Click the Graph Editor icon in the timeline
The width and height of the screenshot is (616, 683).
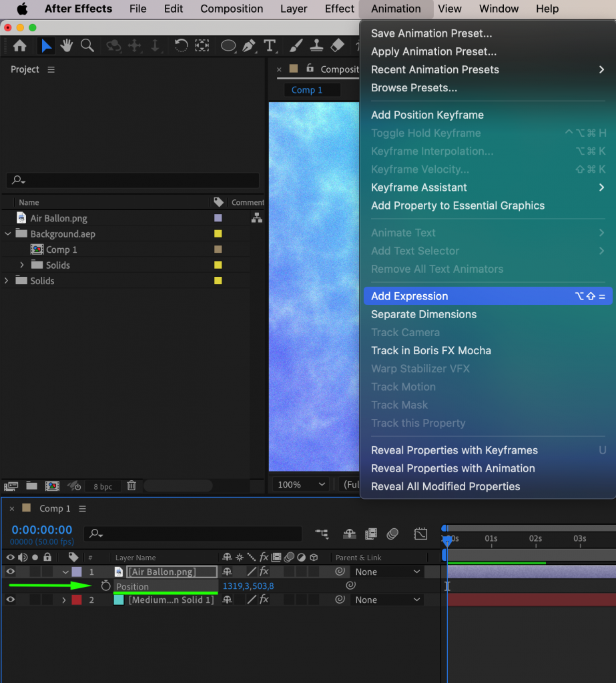tap(421, 534)
